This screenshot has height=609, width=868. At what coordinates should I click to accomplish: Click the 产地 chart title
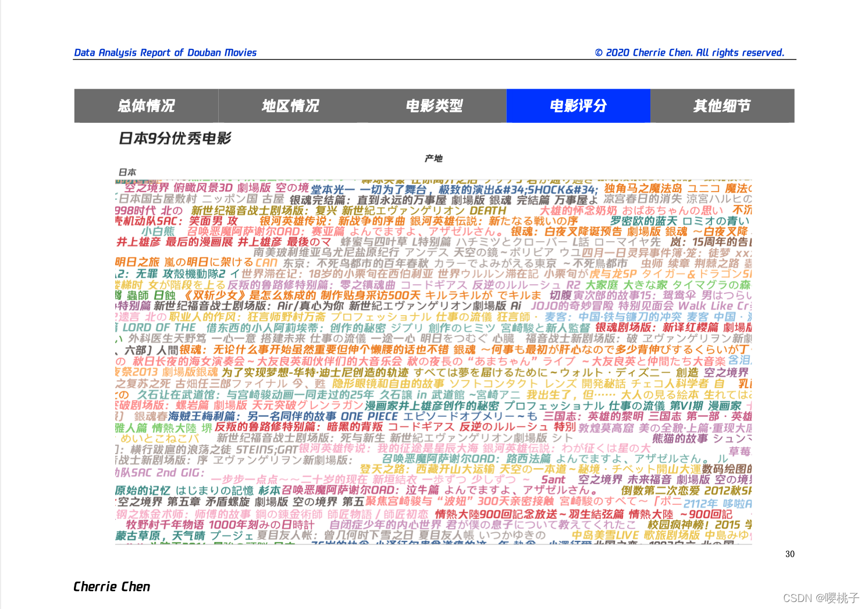[433, 158]
